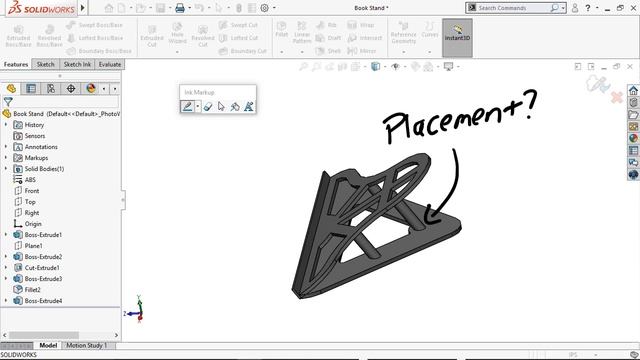Image resolution: width=640 pixels, height=360 pixels.
Task: Open Custom Properties in task pane
Action: [633, 151]
